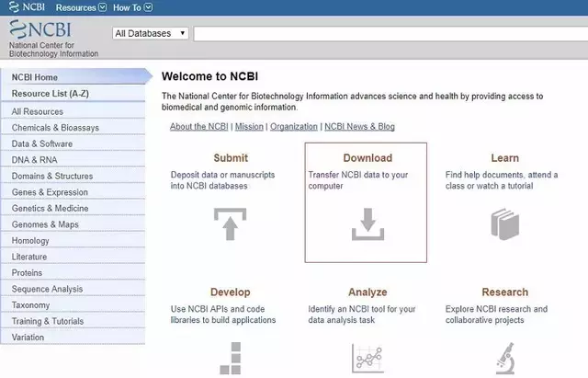Open Homology category

[73, 241]
